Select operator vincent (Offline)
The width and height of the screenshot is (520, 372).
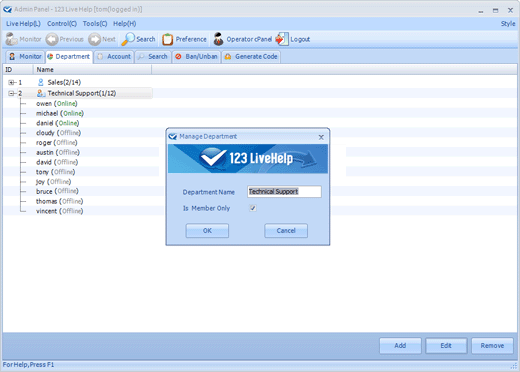(59, 211)
